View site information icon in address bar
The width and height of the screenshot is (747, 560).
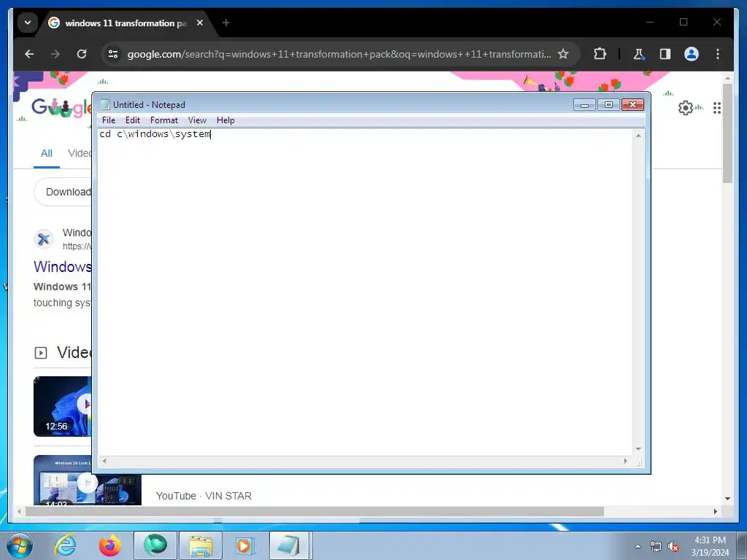coord(113,54)
